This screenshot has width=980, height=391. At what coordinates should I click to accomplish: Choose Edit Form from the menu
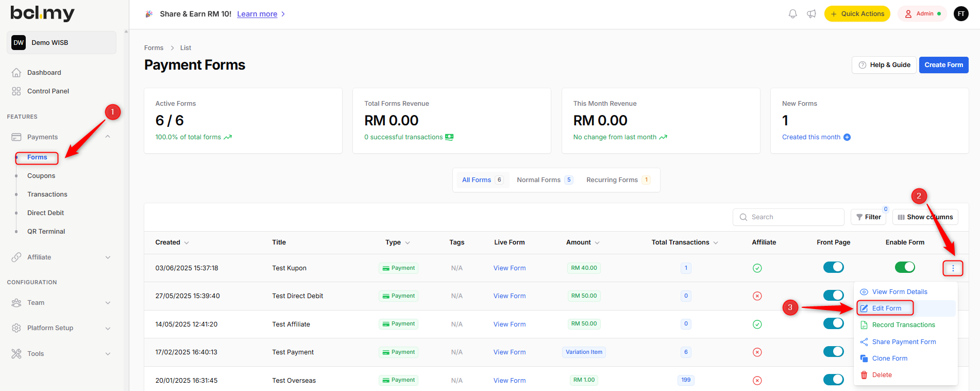click(x=906, y=308)
